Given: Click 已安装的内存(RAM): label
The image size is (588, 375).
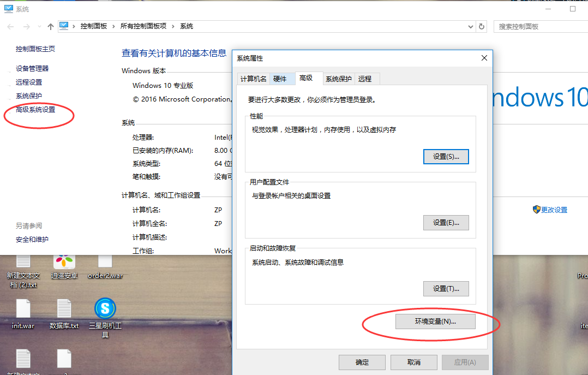Looking at the screenshot, I should click(163, 151).
